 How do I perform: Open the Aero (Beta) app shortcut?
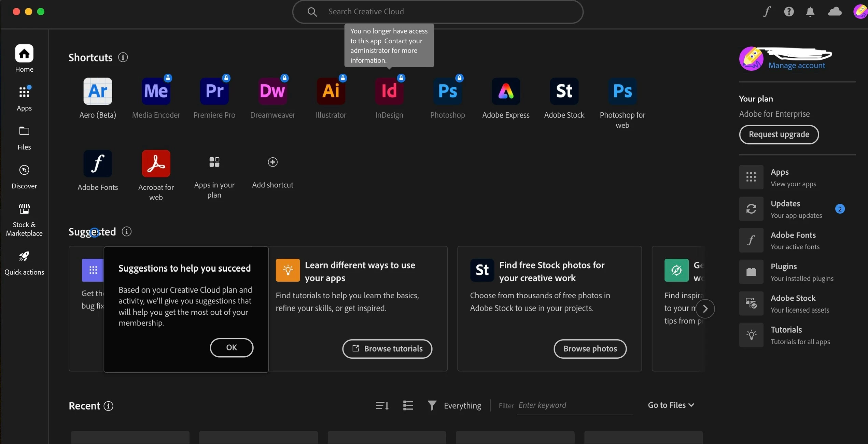[x=98, y=91]
